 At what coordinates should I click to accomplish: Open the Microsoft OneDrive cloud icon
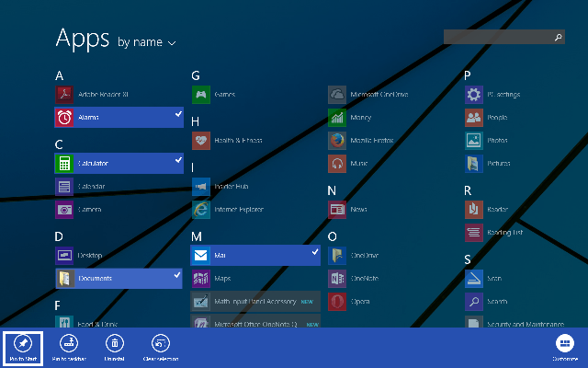point(337,94)
